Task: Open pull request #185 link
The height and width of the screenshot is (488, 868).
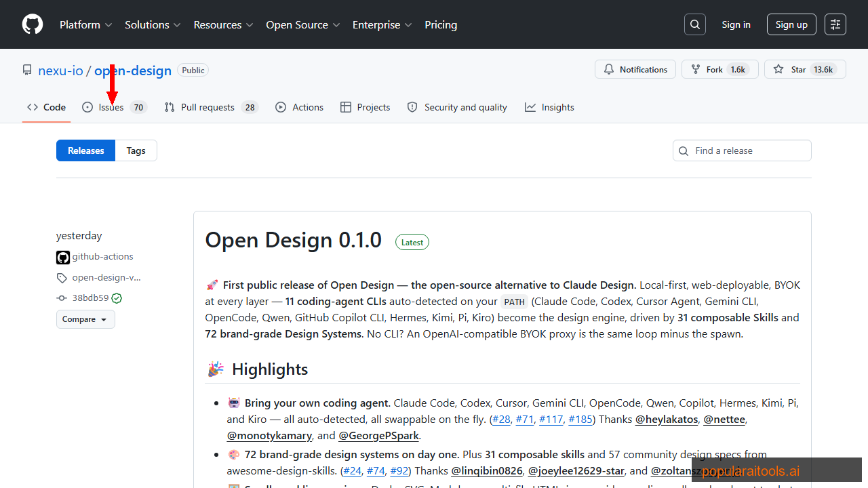Action: coord(580,419)
